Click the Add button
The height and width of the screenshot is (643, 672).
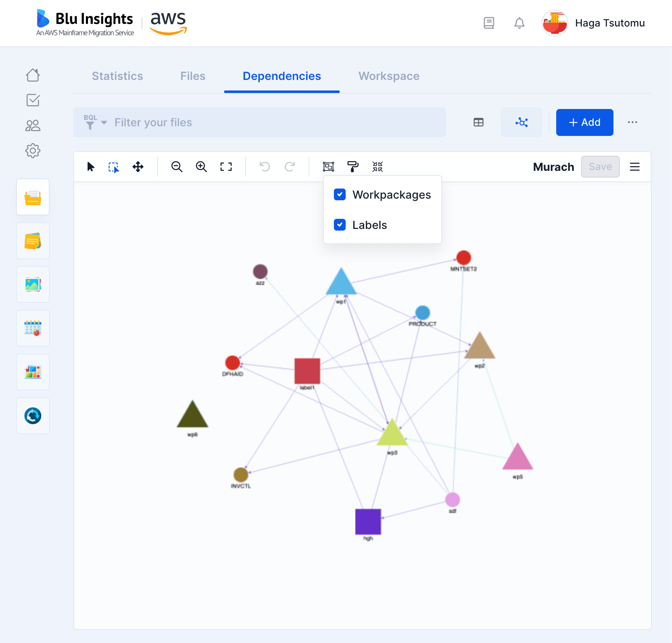pyautogui.click(x=585, y=122)
